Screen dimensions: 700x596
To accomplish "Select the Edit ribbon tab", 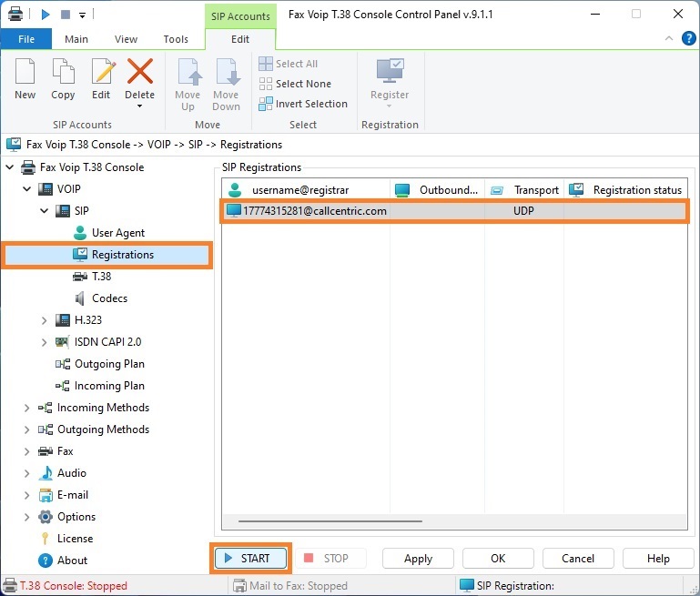I will (240, 39).
